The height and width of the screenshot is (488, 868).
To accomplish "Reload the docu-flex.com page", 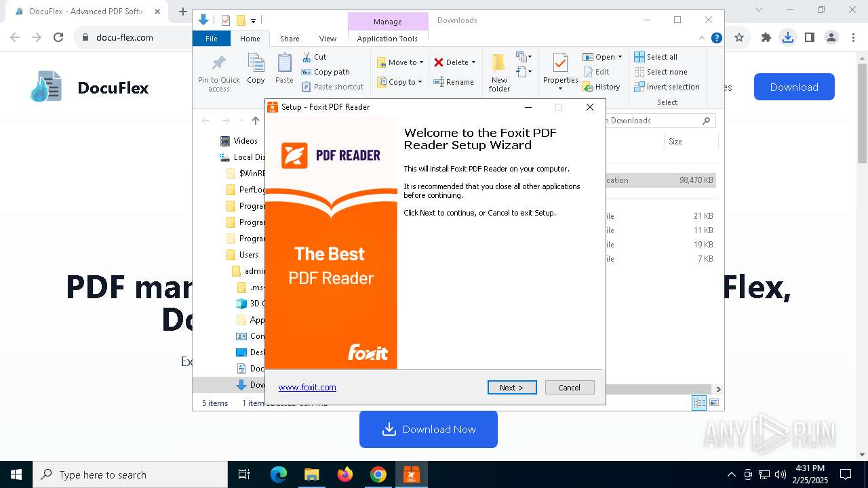I will click(58, 37).
